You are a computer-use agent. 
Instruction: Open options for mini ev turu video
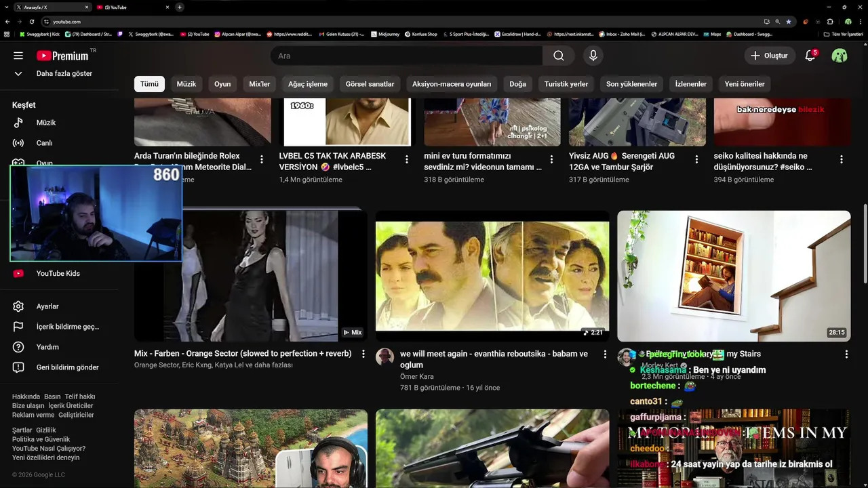[551, 159]
